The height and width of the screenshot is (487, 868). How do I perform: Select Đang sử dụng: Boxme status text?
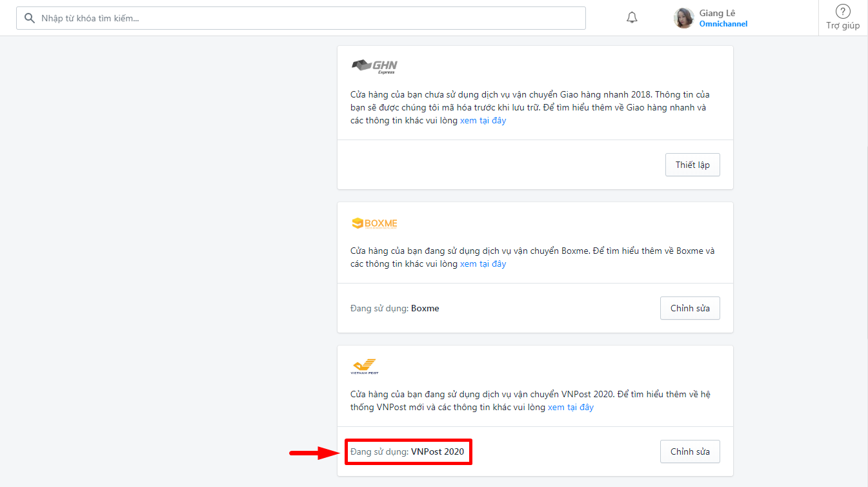tap(395, 308)
